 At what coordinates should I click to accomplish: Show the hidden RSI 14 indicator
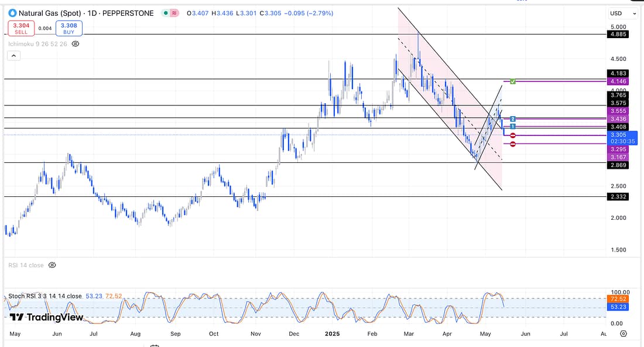point(52,265)
